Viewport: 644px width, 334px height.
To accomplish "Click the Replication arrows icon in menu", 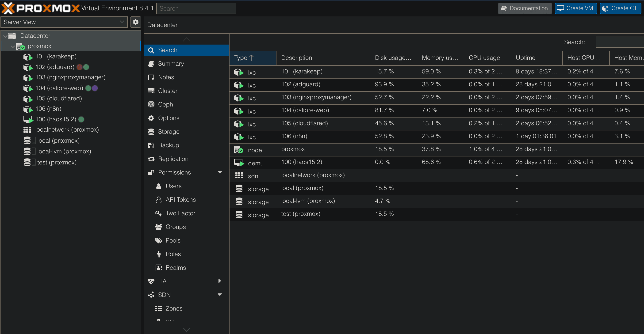I will [151, 159].
